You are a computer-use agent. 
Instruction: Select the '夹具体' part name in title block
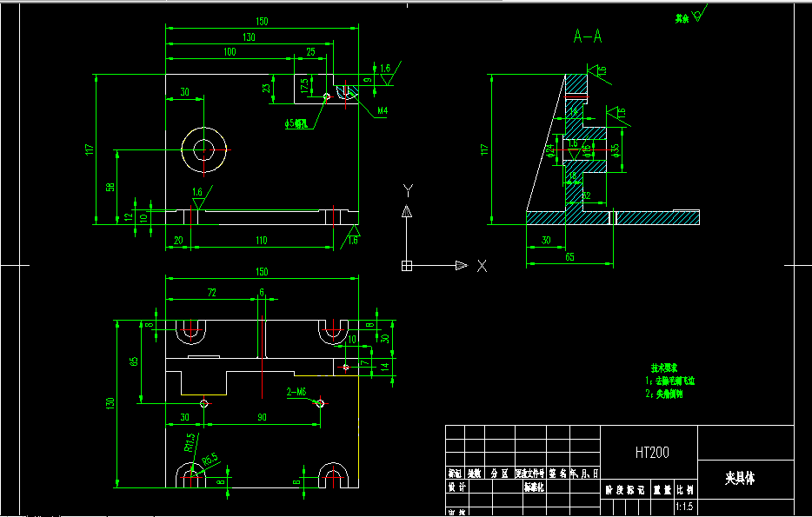tap(740, 479)
